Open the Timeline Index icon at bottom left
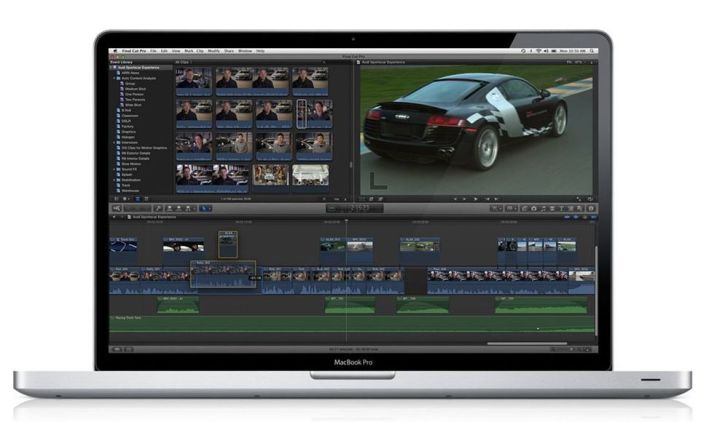The image size is (701, 422). click(116, 350)
